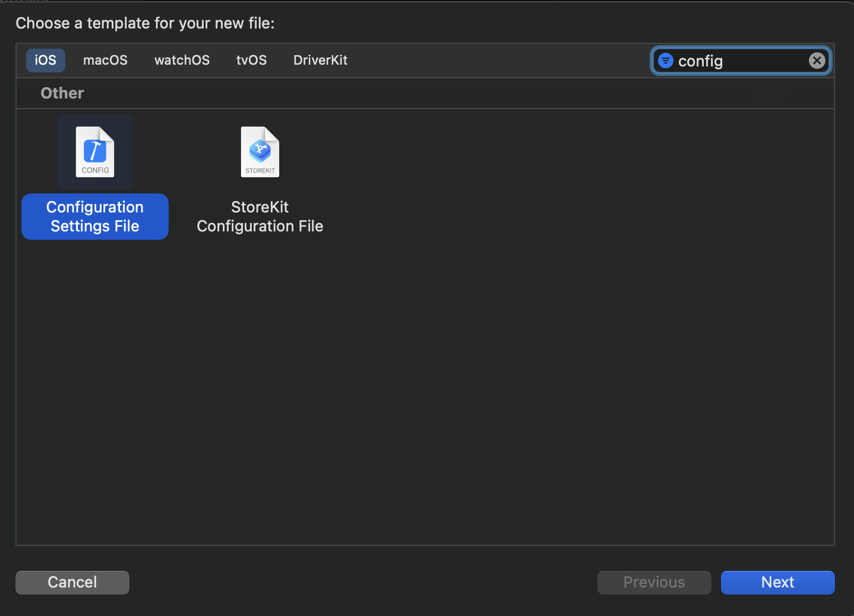The image size is (854, 616).
Task: Click the Configuration Settings File label
Action: (95, 217)
